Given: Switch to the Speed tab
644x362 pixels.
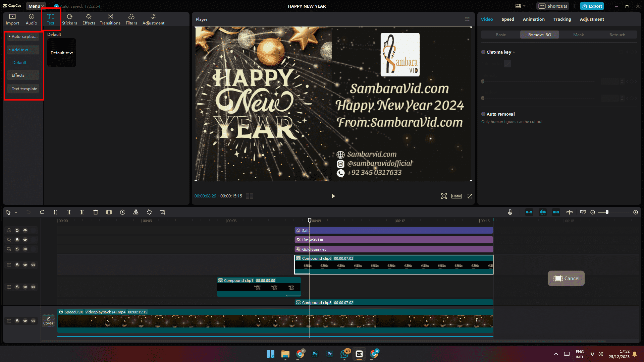Looking at the screenshot, I should (508, 19).
